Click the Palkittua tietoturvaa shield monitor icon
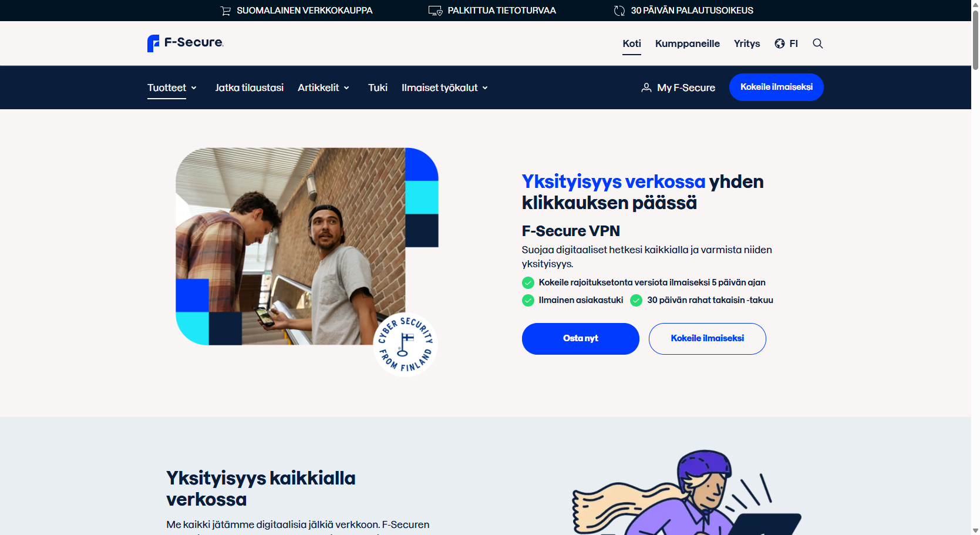This screenshot has width=980, height=535. coord(435,11)
